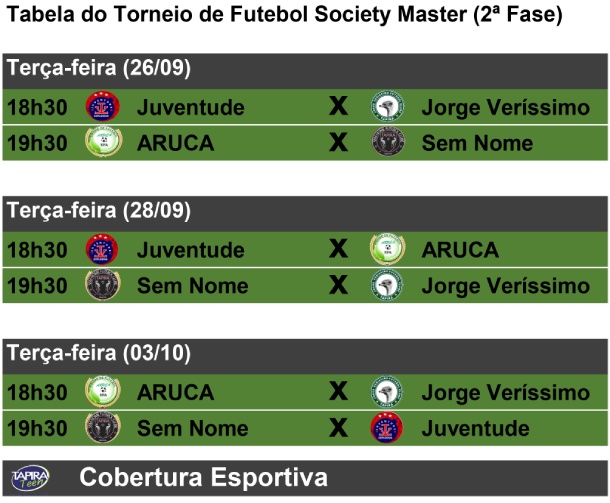Click the X between Juventude and Jorge Veríssimo

(x=338, y=106)
